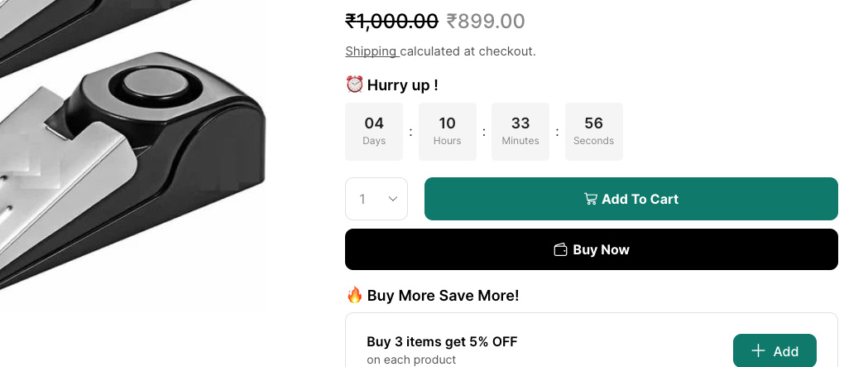Click the Buy 3 items get 5% OFF text

442,342
